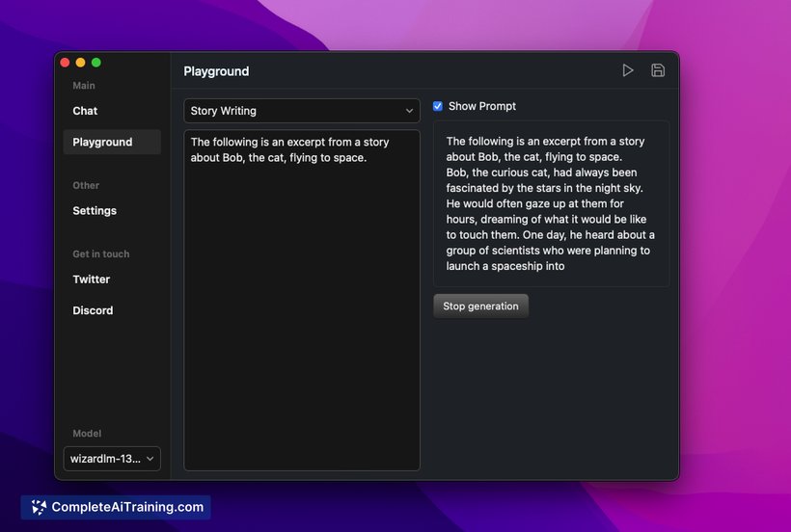Focus the prompt text editor area
Viewport: 791px width, 532px height.
pos(302,301)
